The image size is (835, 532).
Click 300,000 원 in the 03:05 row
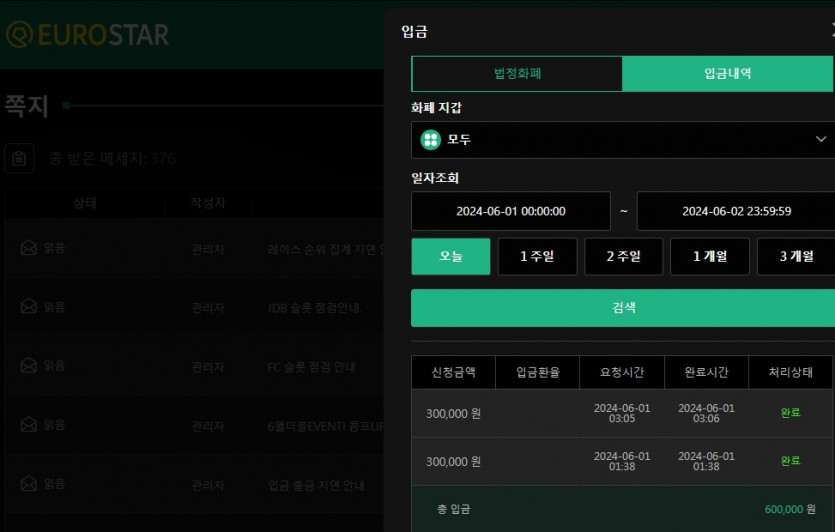pyautogui.click(x=453, y=414)
